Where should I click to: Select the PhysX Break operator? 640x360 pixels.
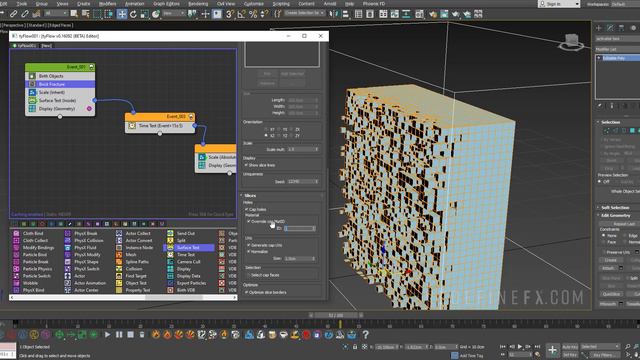click(86, 233)
